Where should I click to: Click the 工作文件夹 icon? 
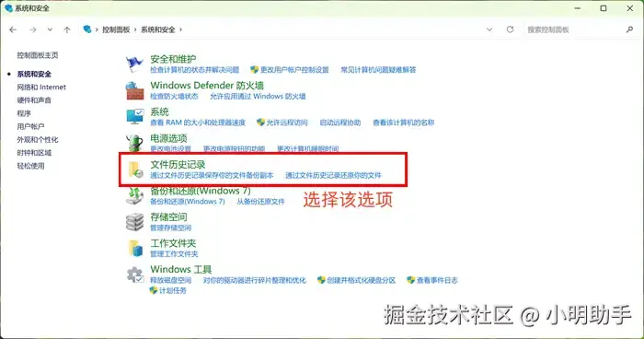pos(135,248)
